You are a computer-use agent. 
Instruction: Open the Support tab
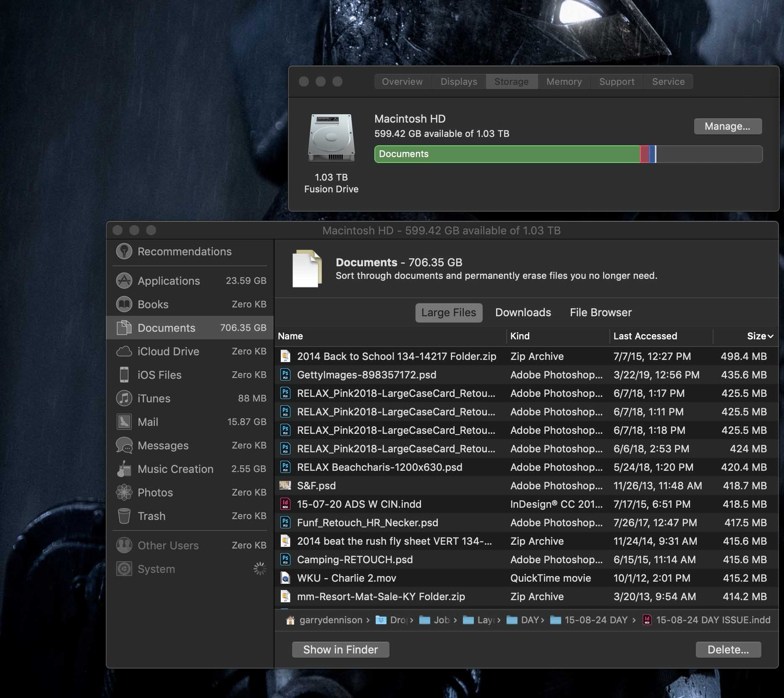617,81
